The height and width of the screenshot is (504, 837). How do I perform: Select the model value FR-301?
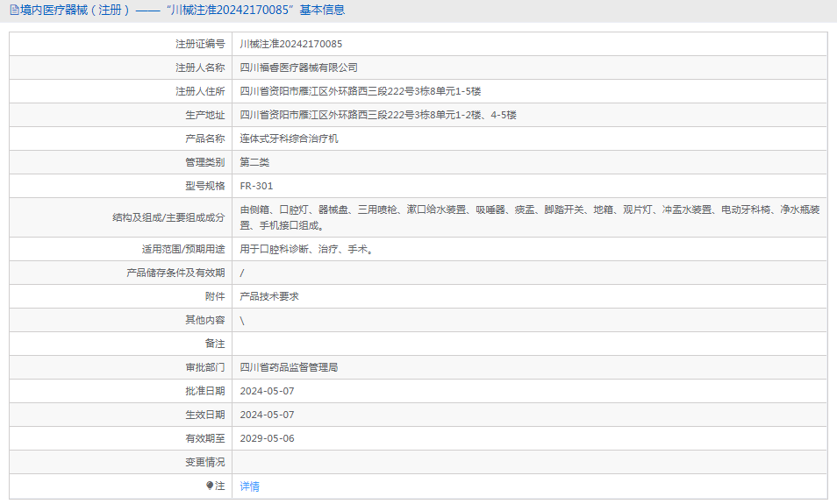256,186
